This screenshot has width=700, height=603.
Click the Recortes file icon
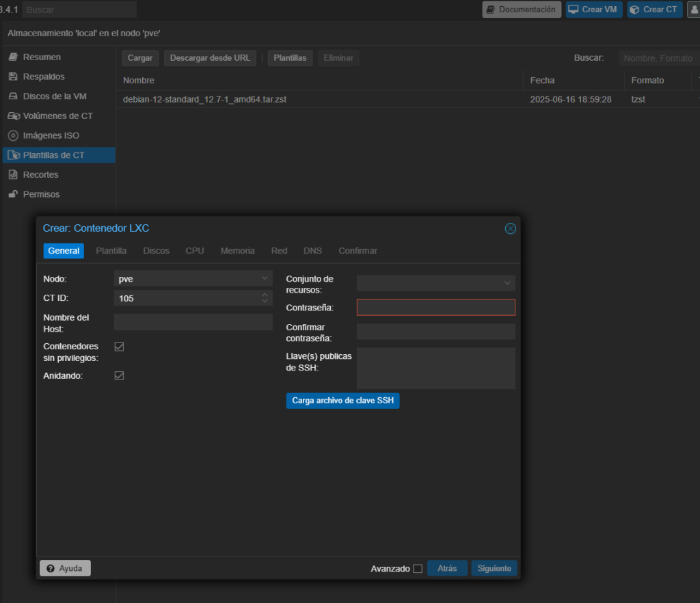[x=13, y=175]
